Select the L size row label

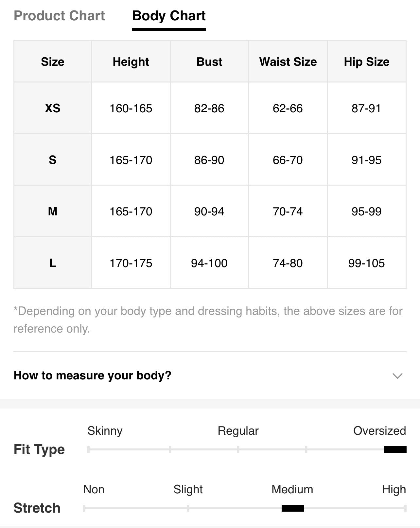point(53,263)
